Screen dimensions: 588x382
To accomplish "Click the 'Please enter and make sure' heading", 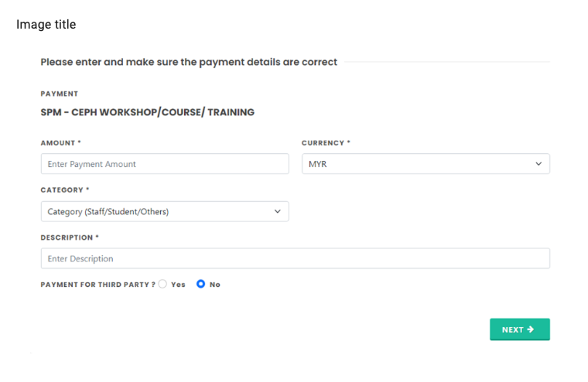I will pyautogui.click(x=189, y=62).
